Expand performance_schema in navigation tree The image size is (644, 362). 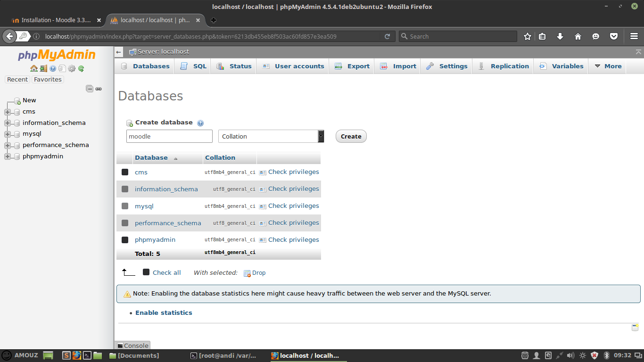[x=7, y=146]
